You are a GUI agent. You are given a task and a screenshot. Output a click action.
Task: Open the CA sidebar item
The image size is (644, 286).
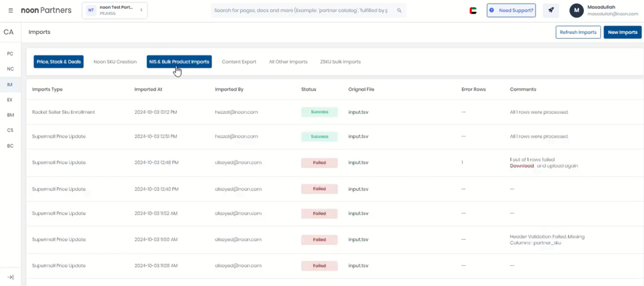(8, 32)
